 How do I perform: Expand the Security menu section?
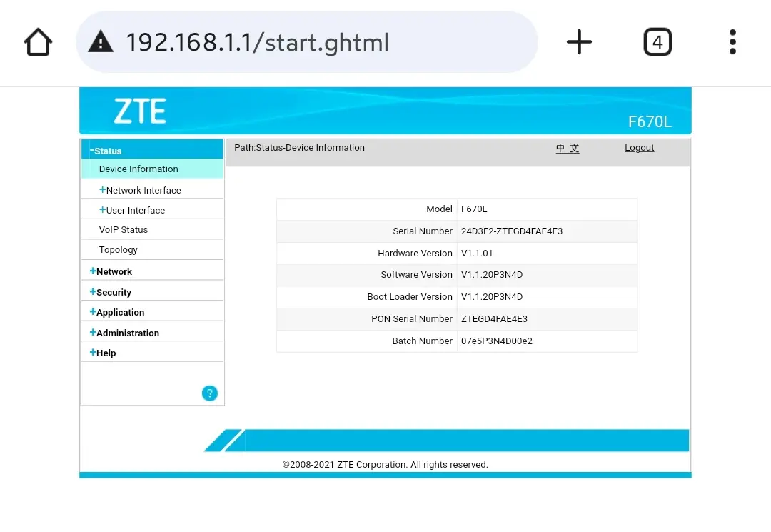click(x=110, y=292)
